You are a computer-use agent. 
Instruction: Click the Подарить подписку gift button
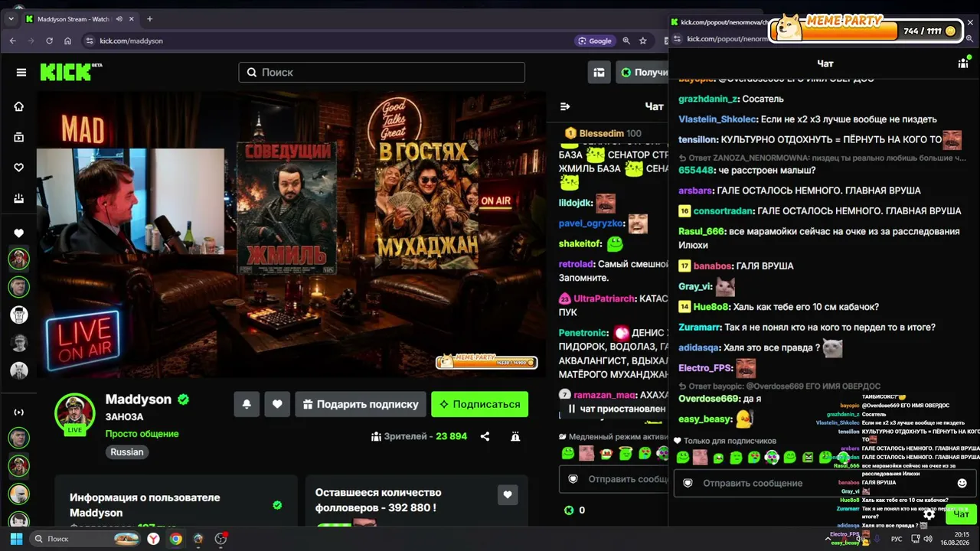coord(360,404)
